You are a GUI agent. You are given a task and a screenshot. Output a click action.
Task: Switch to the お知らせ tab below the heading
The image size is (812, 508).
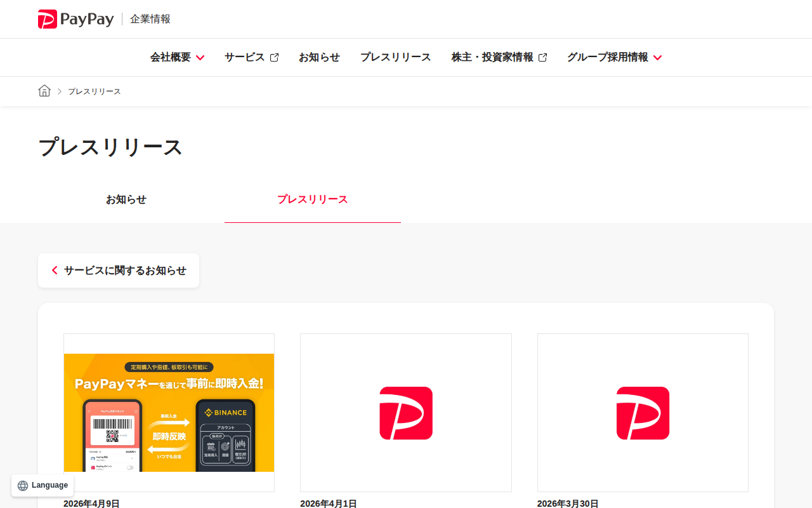coord(126,199)
